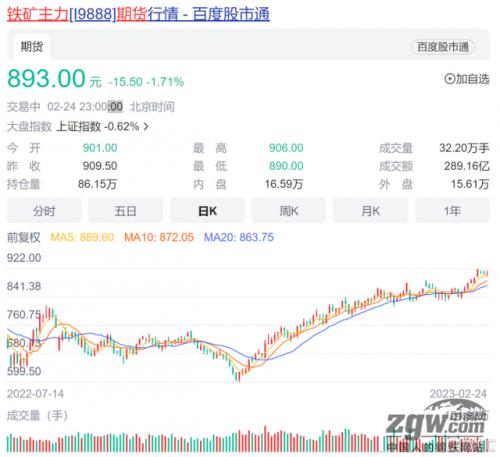Screen dimensions: 500x457
Task: Click the 2023-02-24 end date label
Action: click(x=458, y=394)
